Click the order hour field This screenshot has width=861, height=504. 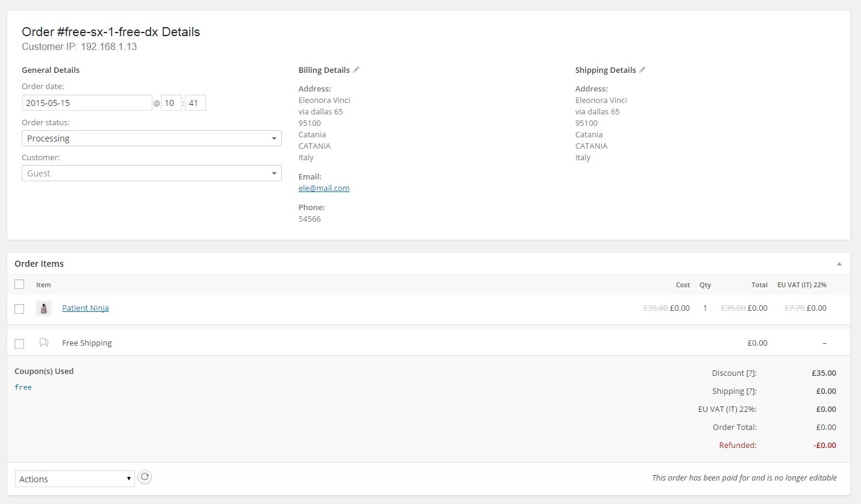[171, 103]
